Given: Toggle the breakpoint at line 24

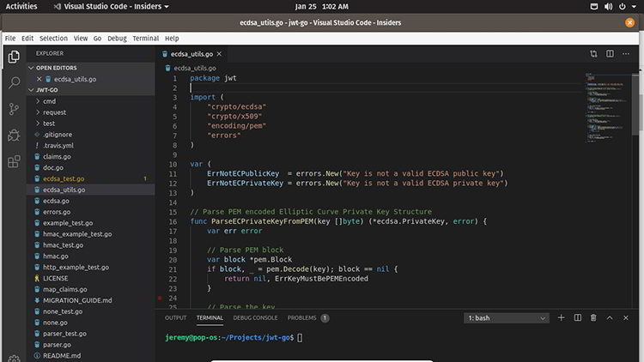Looking at the screenshot, I should 161,299.
